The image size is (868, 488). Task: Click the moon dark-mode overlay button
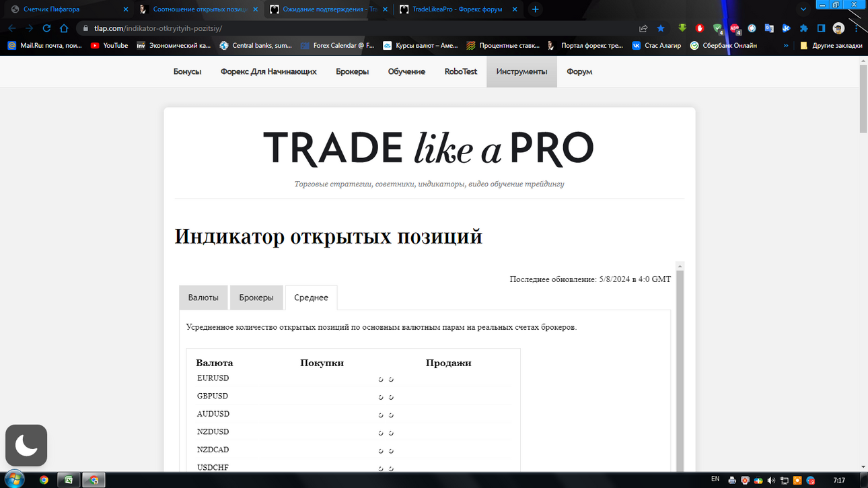(x=26, y=445)
